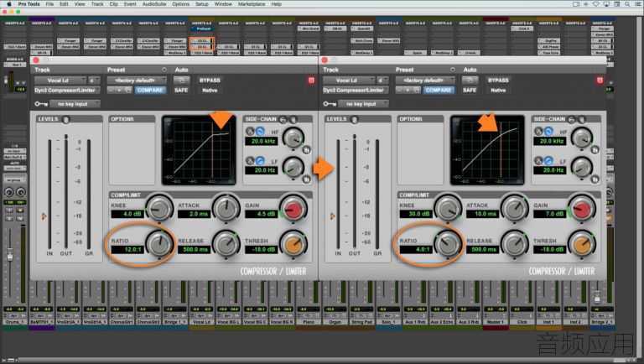Click the red target button in right plugin
This screenshot has width=644, height=364.
pyautogui.click(x=600, y=81)
